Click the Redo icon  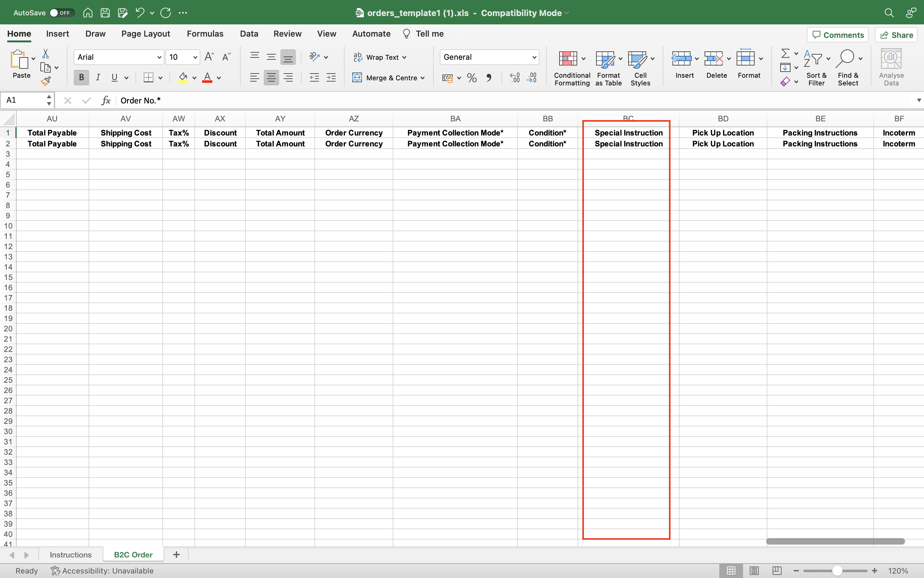(x=165, y=13)
